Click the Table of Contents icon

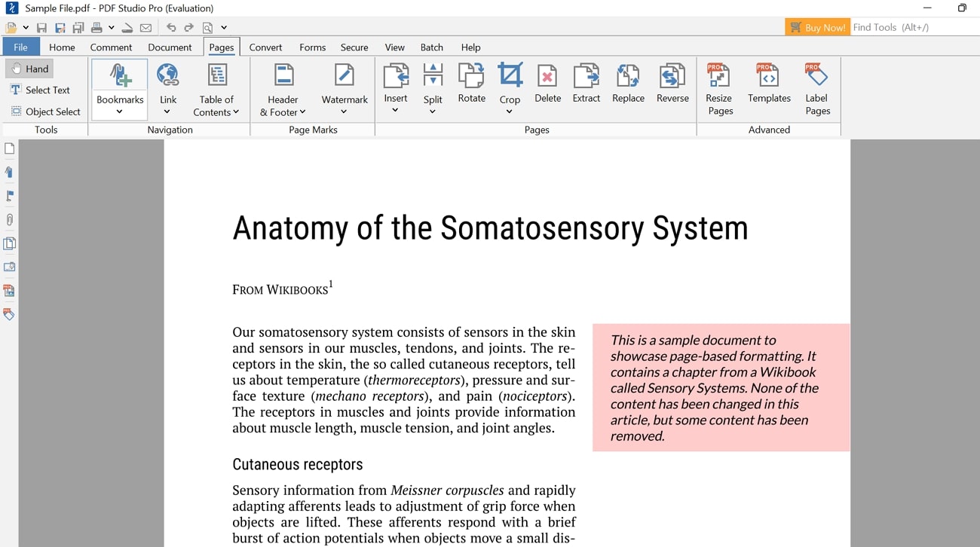(x=217, y=76)
